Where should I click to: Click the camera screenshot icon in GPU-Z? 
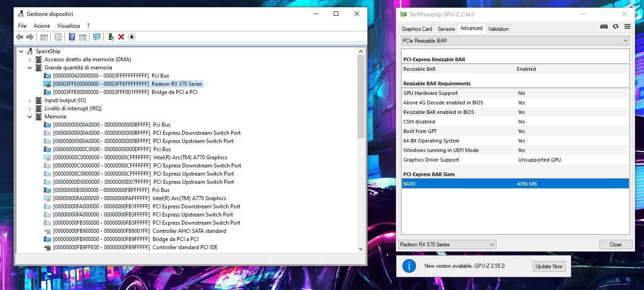pyautogui.click(x=604, y=26)
